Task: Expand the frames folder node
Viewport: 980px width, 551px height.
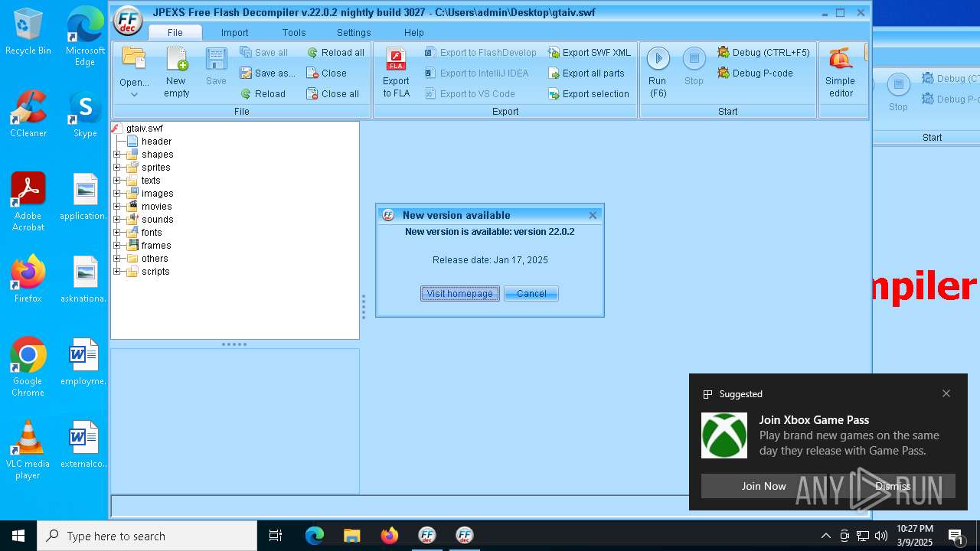Action: [117, 246]
